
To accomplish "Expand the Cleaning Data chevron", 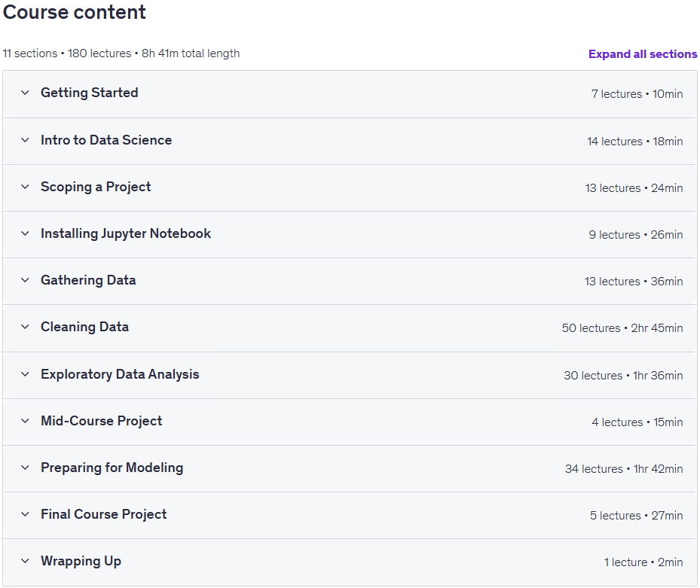I will pyautogui.click(x=25, y=327).
